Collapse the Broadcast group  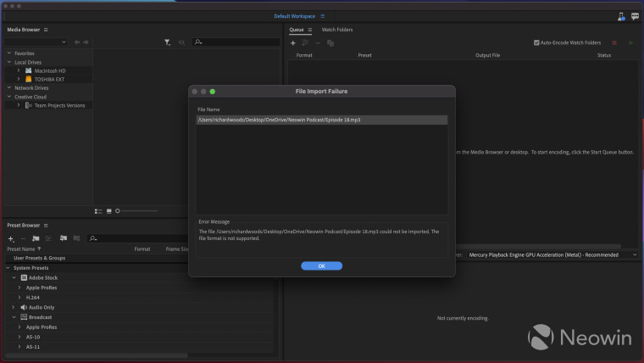[14, 317]
